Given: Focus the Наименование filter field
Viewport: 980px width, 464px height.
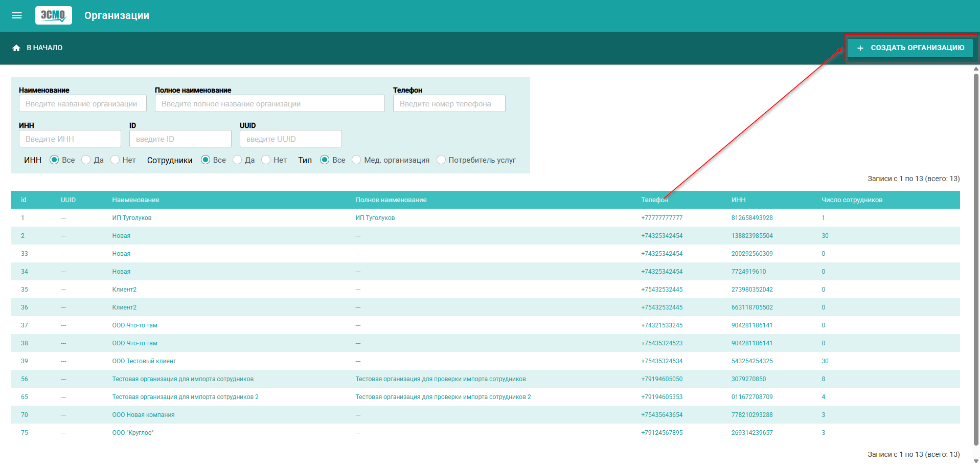Looking at the screenshot, I should [83, 103].
